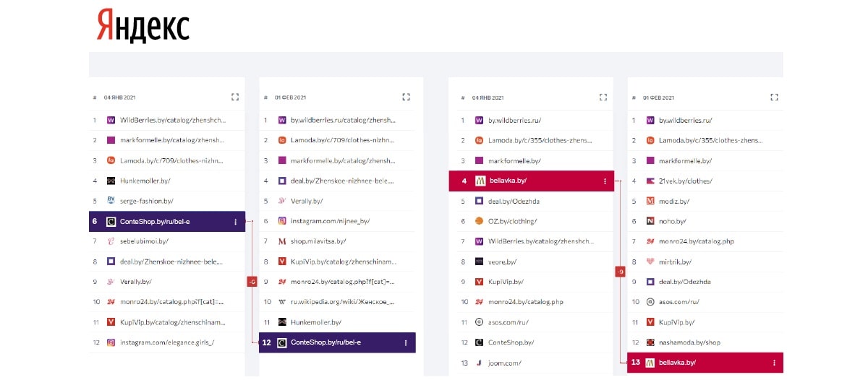Open OZ.by/clothing/ link
This screenshot has height=380, width=868.
[513, 221]
